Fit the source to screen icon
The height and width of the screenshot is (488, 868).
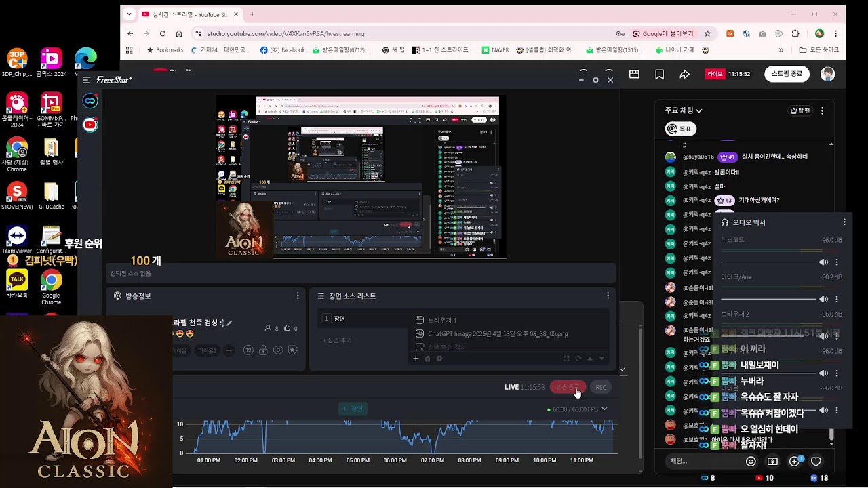point(566,359)
